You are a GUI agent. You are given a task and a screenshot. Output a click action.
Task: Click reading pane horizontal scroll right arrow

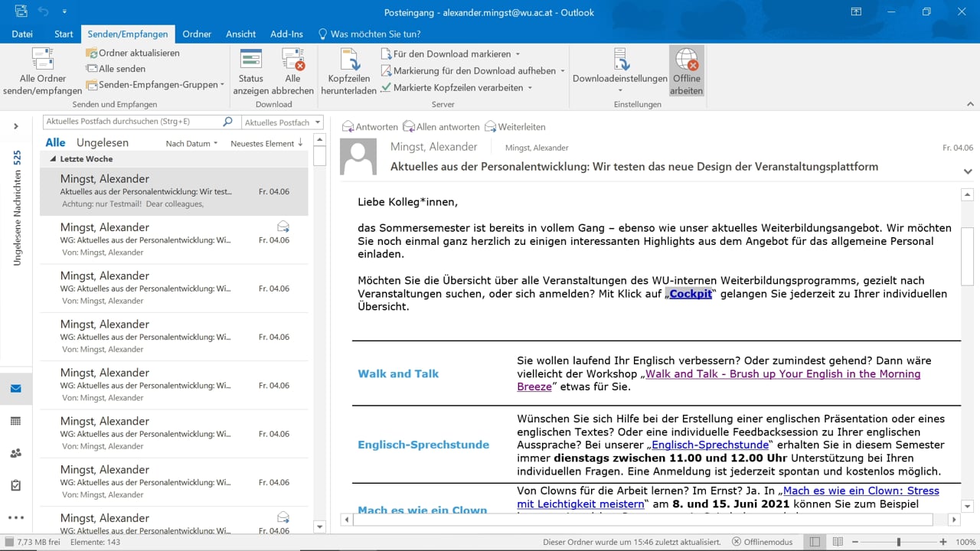pos(954,520)
